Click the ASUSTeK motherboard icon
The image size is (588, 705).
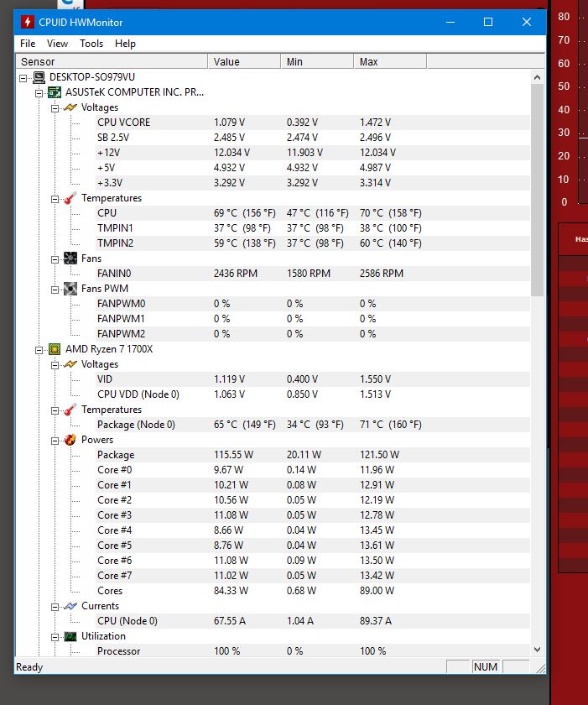(x=55, y=92)
